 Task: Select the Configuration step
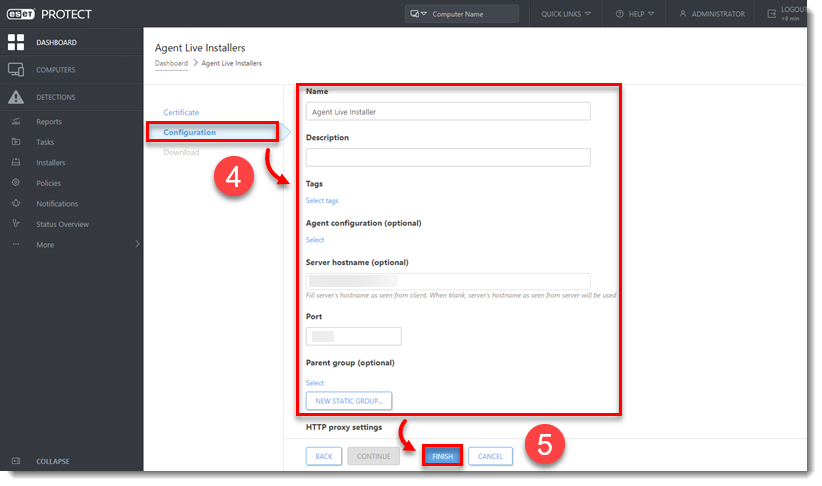coord(189,132)
